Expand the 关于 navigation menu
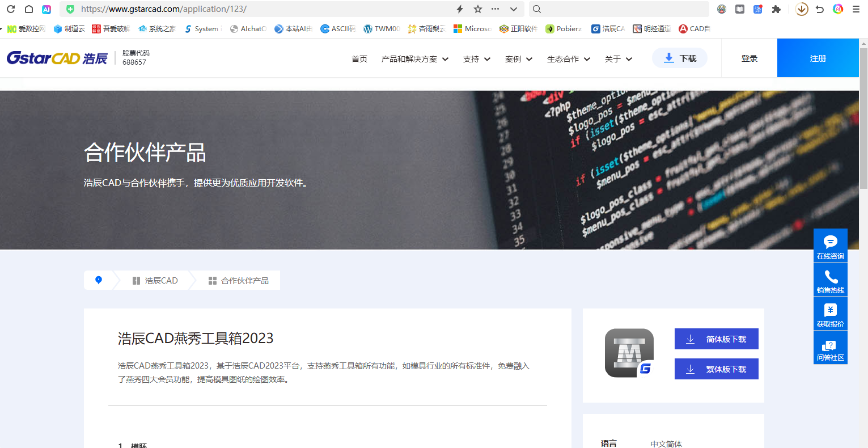 point(619,59)
